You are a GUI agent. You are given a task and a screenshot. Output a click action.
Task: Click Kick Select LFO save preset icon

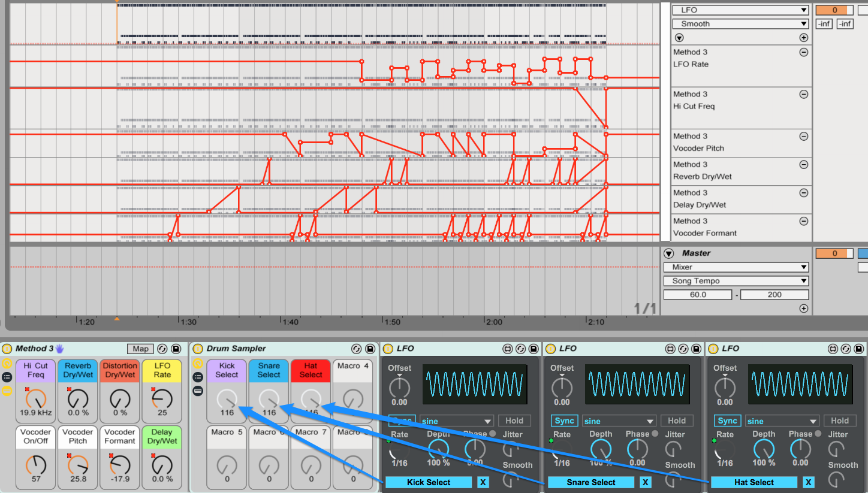point(532,349)
